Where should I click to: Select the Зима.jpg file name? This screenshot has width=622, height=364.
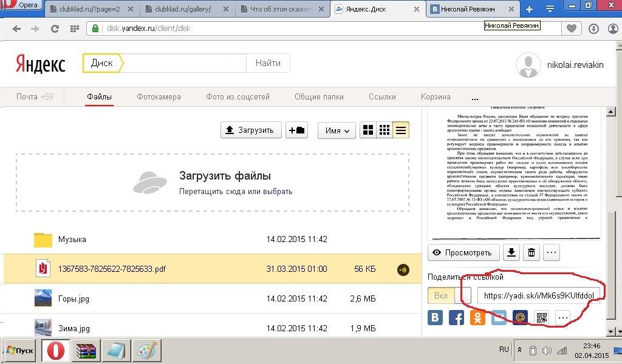[73, 328]
